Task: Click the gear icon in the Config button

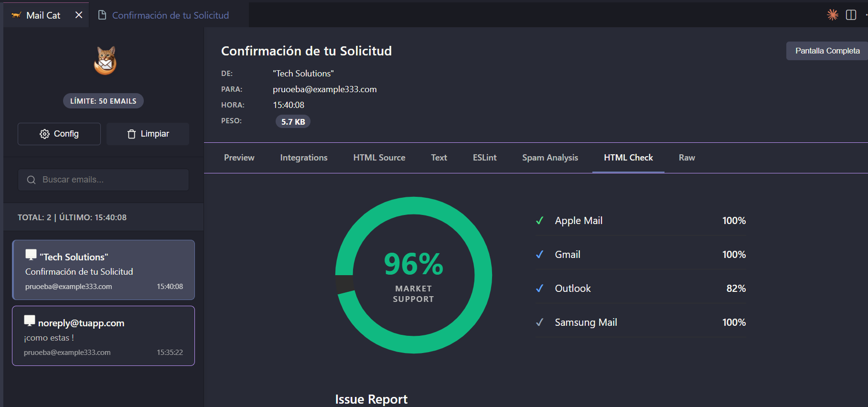Action: (44, 134)
